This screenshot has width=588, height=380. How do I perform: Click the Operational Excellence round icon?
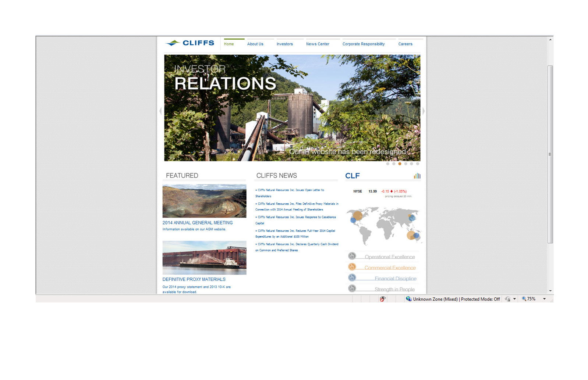(x=352, y=256)
